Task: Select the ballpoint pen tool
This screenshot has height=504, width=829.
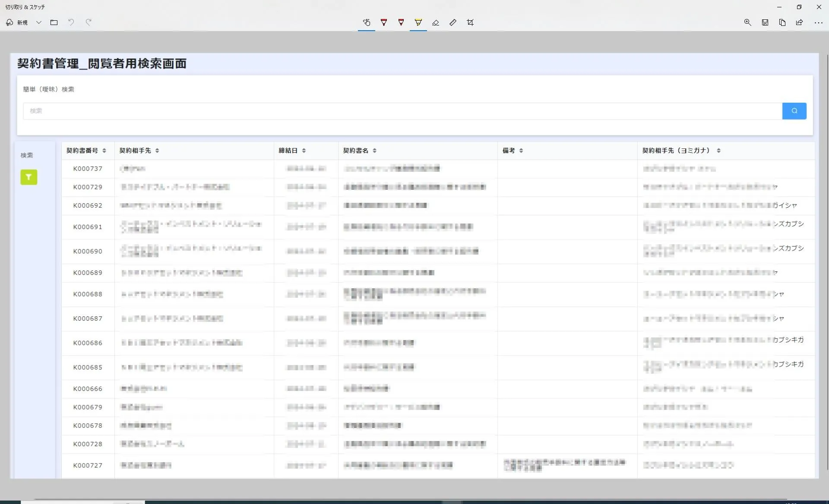Action: [x=383, y=22]
